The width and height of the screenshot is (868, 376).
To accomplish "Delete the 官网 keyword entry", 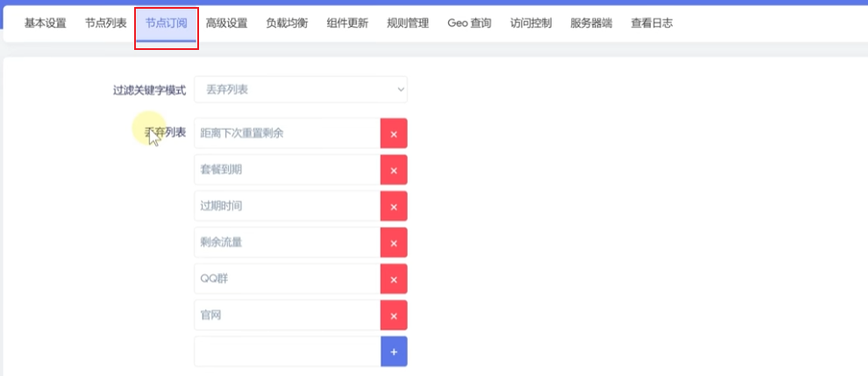I will (394, 316).
